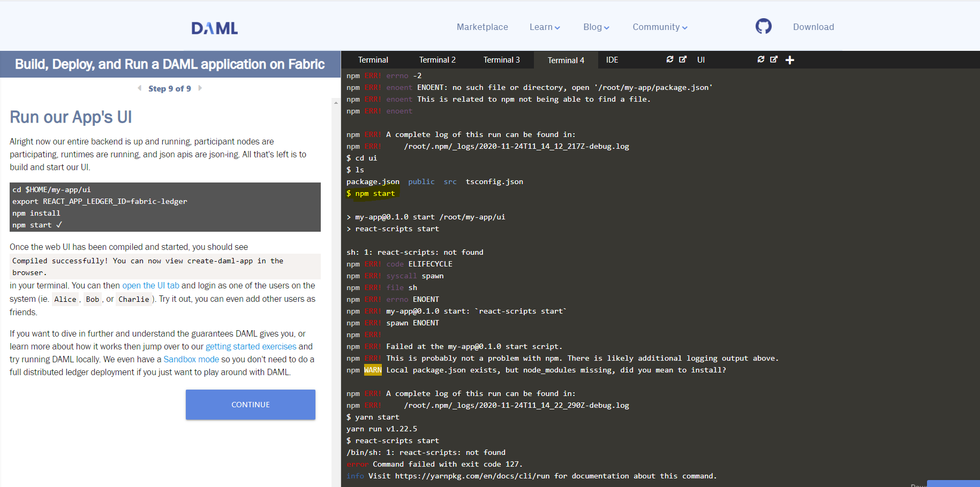Expand the Blog dropdown menu

(x=595, y=27)
